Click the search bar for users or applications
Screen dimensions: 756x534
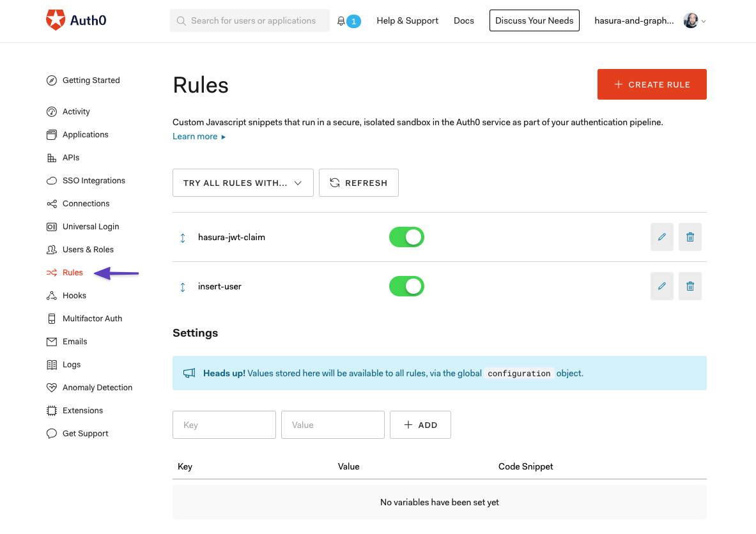click(249, 20)
